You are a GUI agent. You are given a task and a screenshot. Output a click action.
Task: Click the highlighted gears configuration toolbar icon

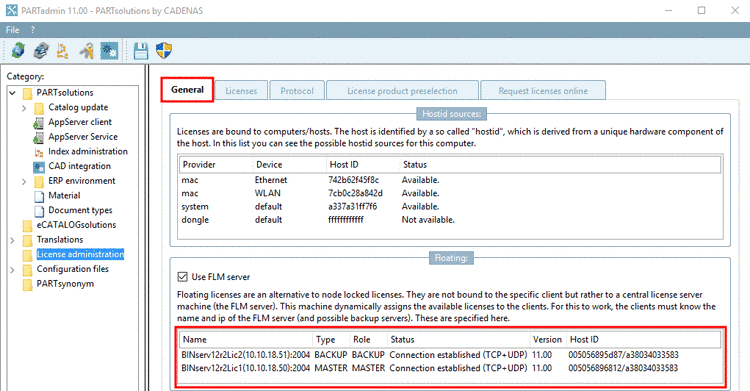point(109,50)
